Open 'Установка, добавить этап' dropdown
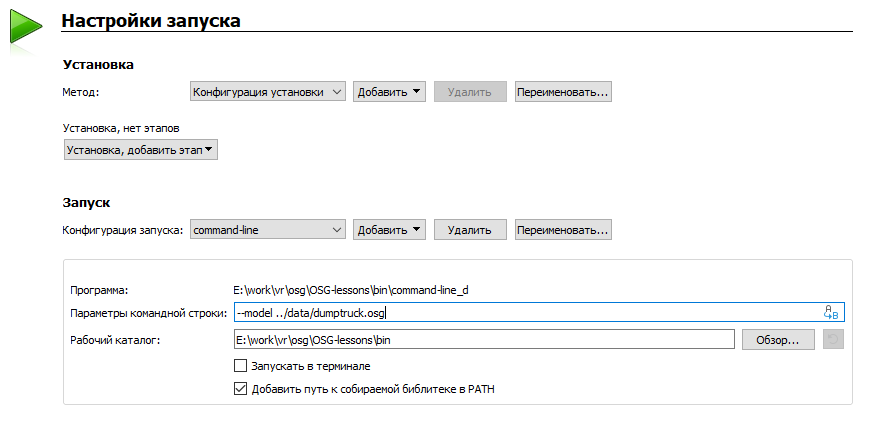The height and width of the screenshot is (433, 877). 140,150
